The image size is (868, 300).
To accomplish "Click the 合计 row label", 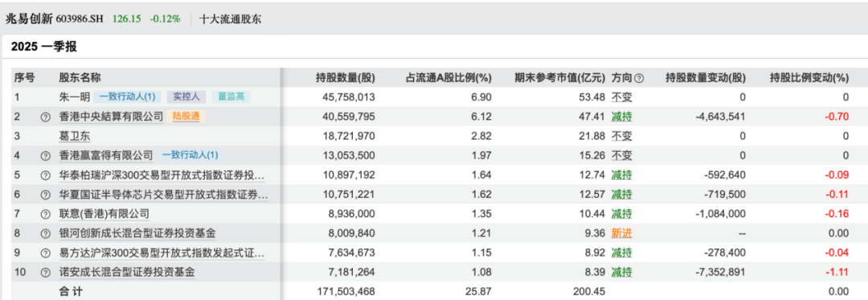I will (71, 291).
